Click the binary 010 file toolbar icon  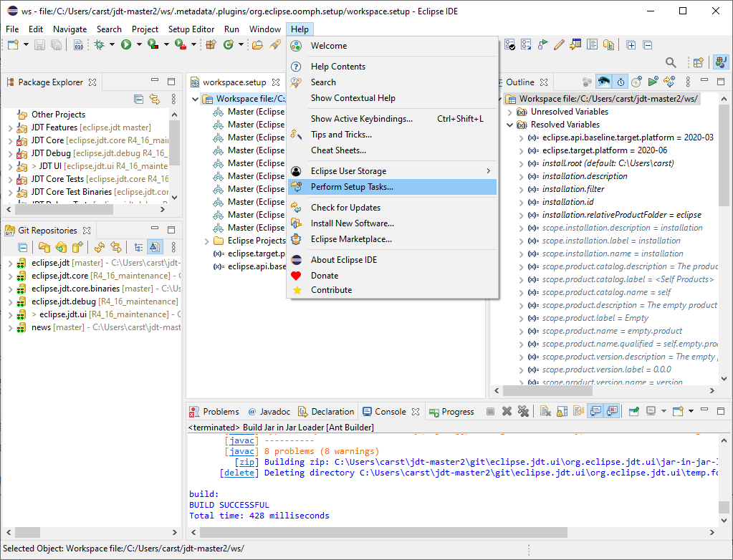79,45
